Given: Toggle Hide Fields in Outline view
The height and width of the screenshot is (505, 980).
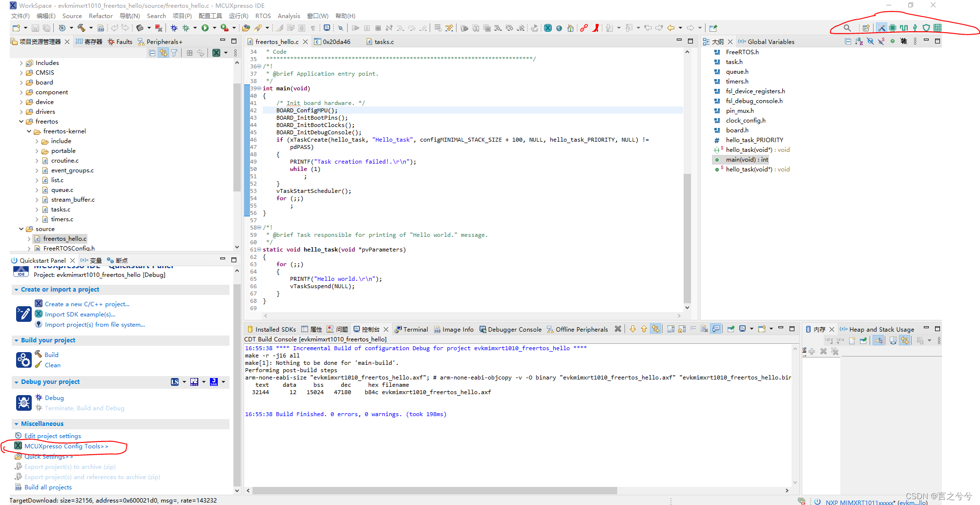Looking at the screenshot, I should [870, 42].
